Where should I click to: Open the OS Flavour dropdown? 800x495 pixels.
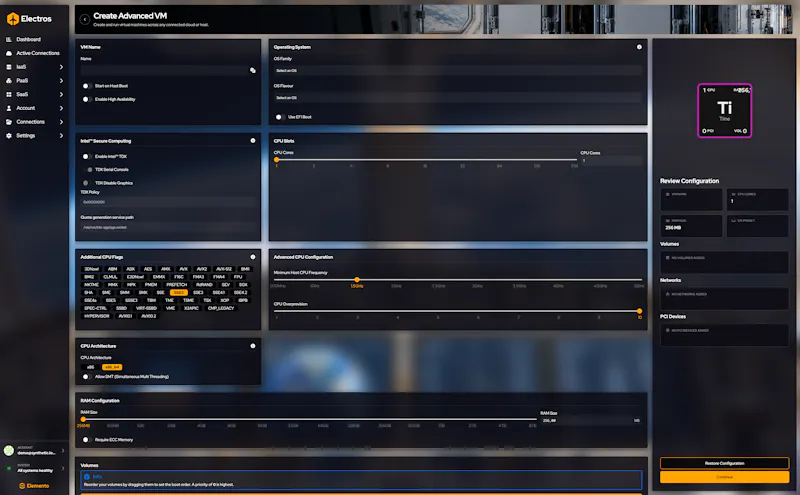tap(458, 97)
